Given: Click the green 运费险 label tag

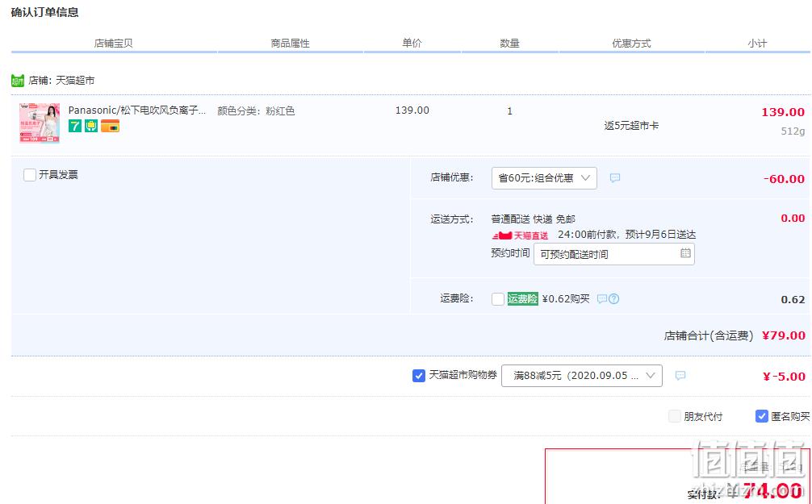Looking at the screenshot, I should pyautogui.click(x=522, y=298).
